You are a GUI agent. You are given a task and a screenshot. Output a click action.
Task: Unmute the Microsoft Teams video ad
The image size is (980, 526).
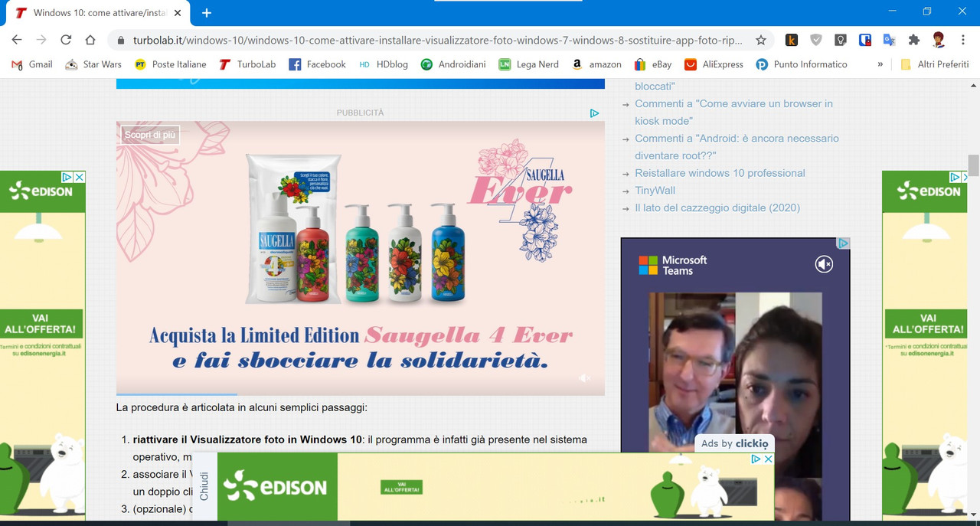pyautogui.click(x=824, y=264)
